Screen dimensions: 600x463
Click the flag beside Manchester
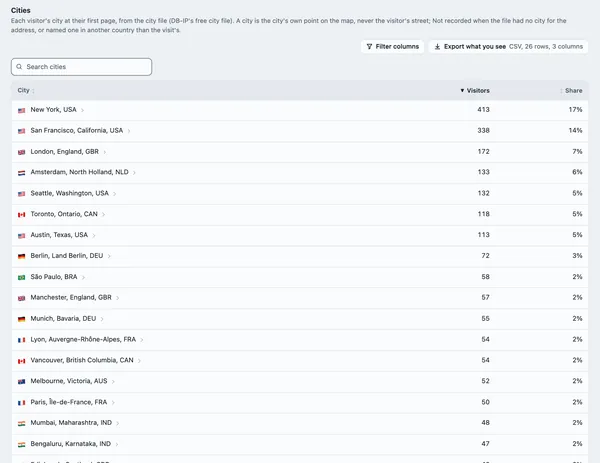tap(21, 298)
